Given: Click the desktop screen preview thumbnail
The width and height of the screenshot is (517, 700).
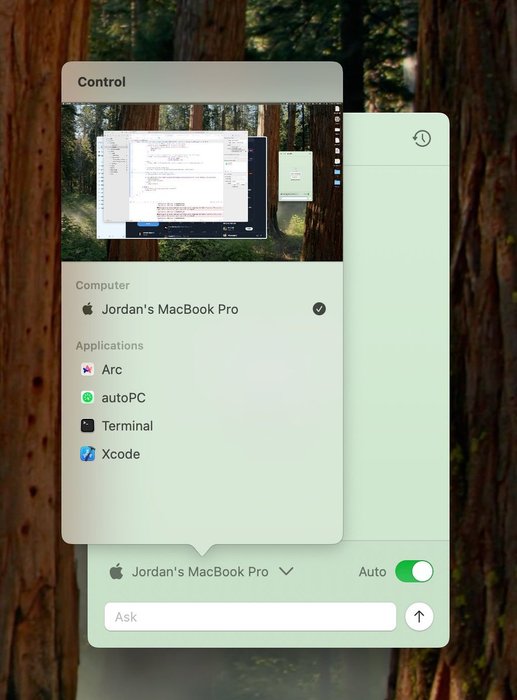Looking at the screenshot, I should pos(202,182).
